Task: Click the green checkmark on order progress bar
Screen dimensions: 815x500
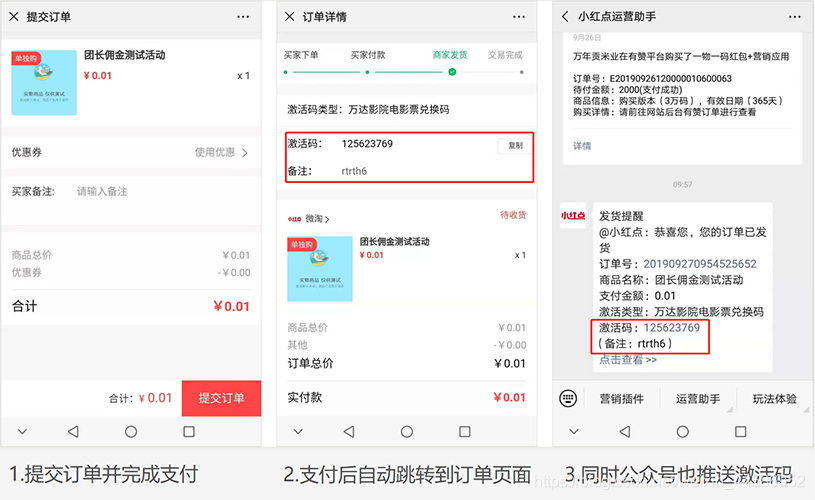Action: click(452, 72)
